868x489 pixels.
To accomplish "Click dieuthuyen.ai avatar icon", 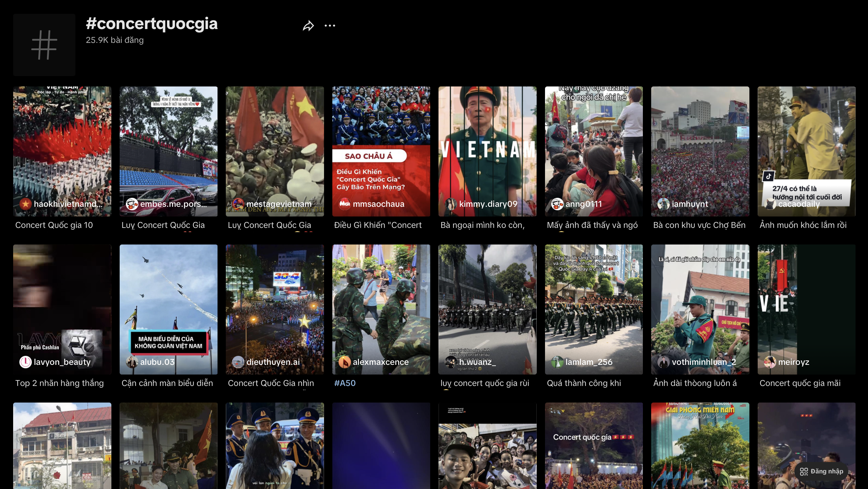I will click(238, 362).
